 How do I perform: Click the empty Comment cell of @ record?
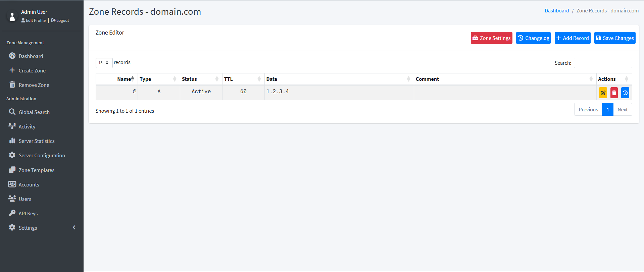[x=505, y=93]
